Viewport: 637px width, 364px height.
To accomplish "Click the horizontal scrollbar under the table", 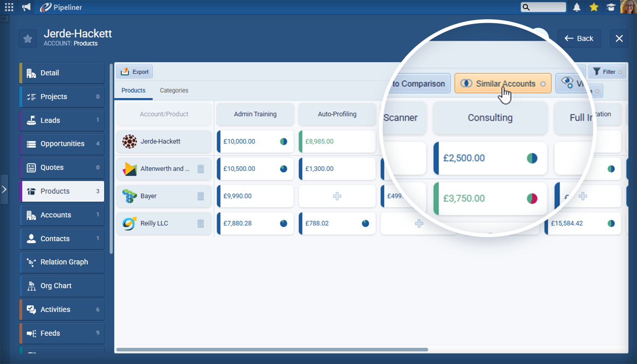I will [272, 349].
